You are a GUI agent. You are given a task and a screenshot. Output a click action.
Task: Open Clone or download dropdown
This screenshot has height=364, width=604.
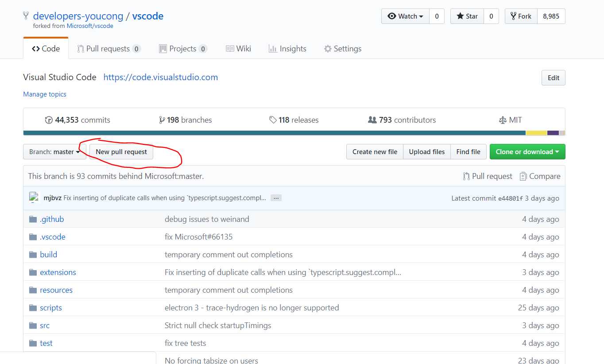point(527,151)
